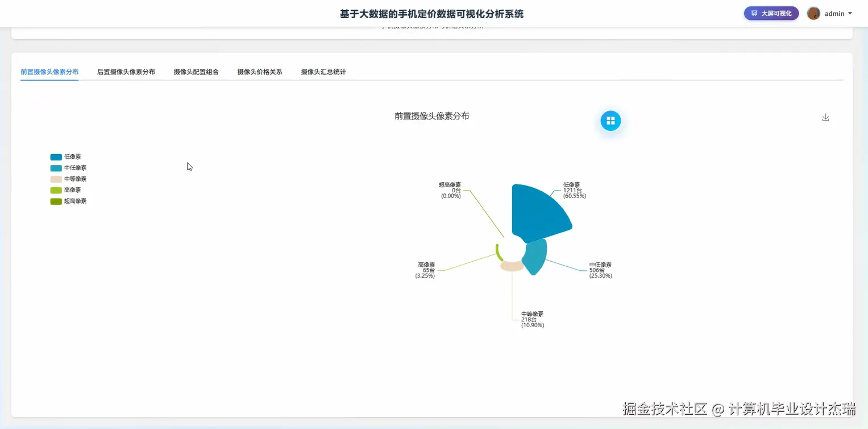Click the 大屏可视化 button

pyautogui.click(x=771, y=13)
